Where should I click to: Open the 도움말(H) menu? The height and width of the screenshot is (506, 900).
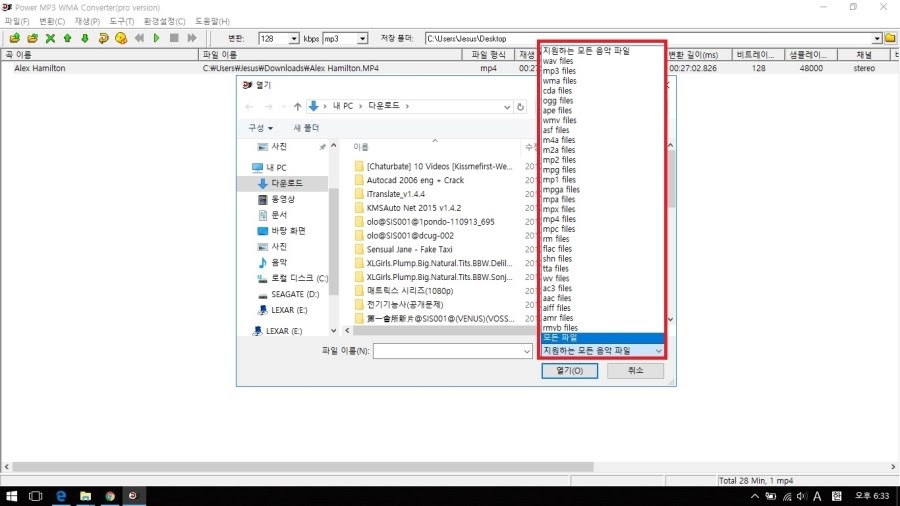tap(212, 21)
